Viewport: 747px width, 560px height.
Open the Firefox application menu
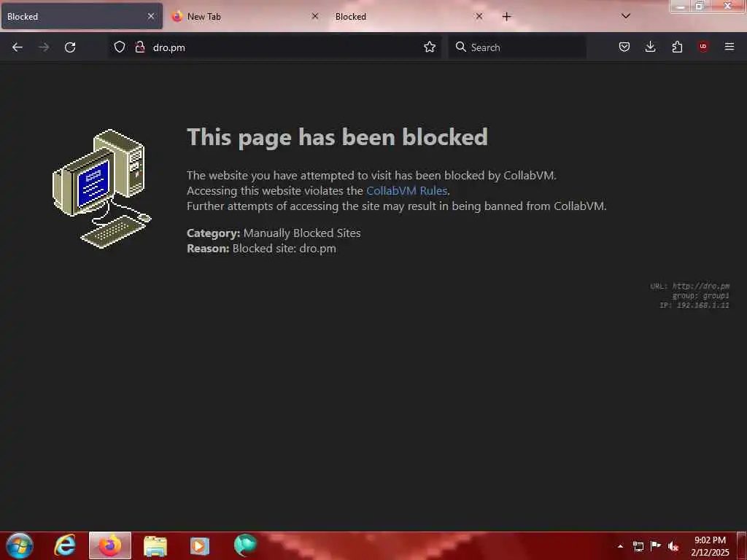pyautogui.click(x=729, y=47)
